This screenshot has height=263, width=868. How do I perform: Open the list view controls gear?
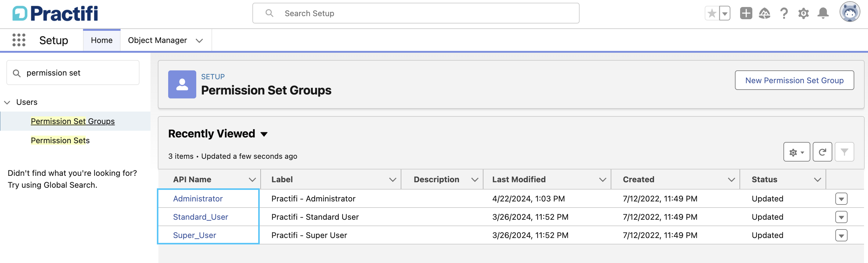tap(797, 152)
